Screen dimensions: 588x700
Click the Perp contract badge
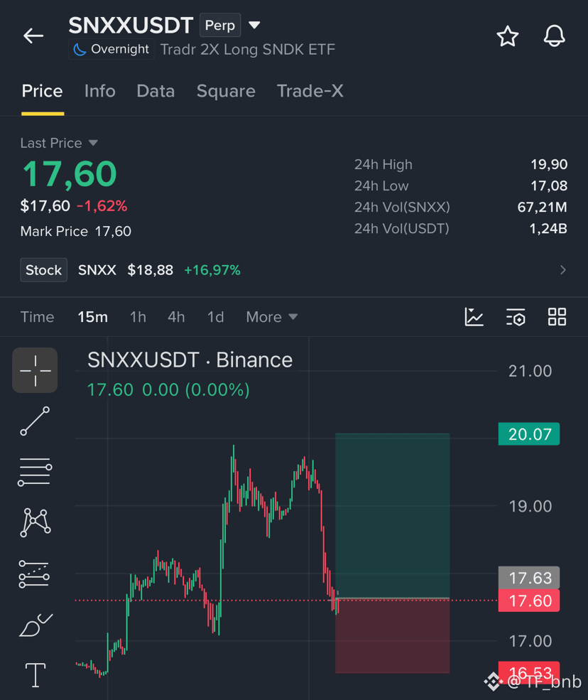click(220, 25)
